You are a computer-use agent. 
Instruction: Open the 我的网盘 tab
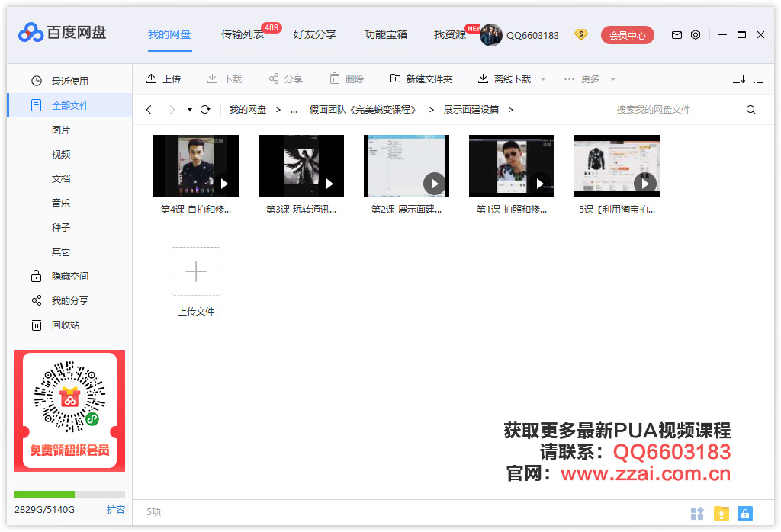[169, 34]
